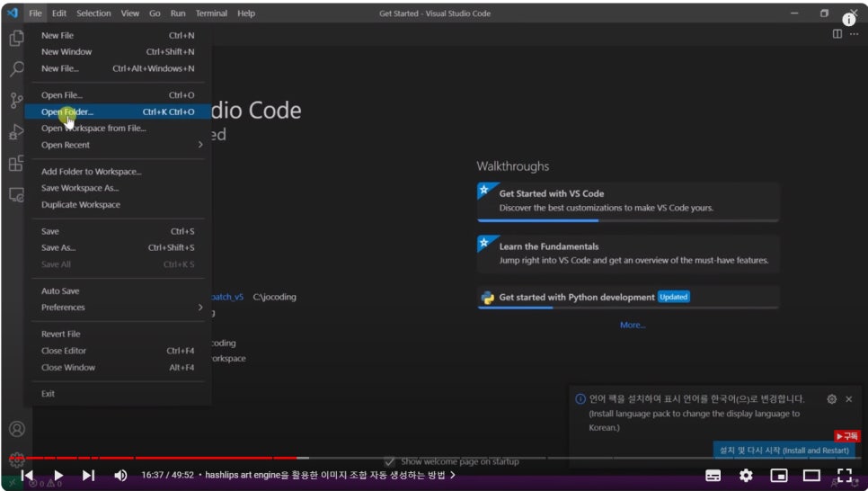Open the Accounts icon in activity bar
The width and height of the screenshot is (868, 491).
[16, 429]
